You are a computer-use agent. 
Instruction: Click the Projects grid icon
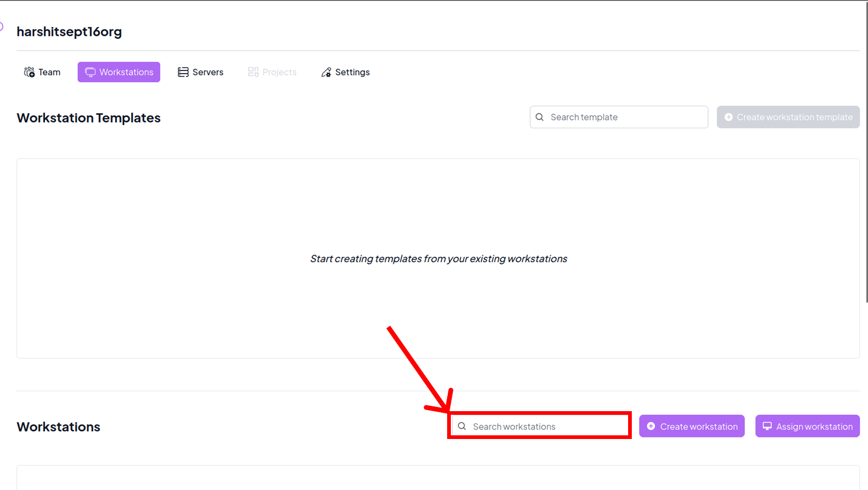(x=253, y=72)
